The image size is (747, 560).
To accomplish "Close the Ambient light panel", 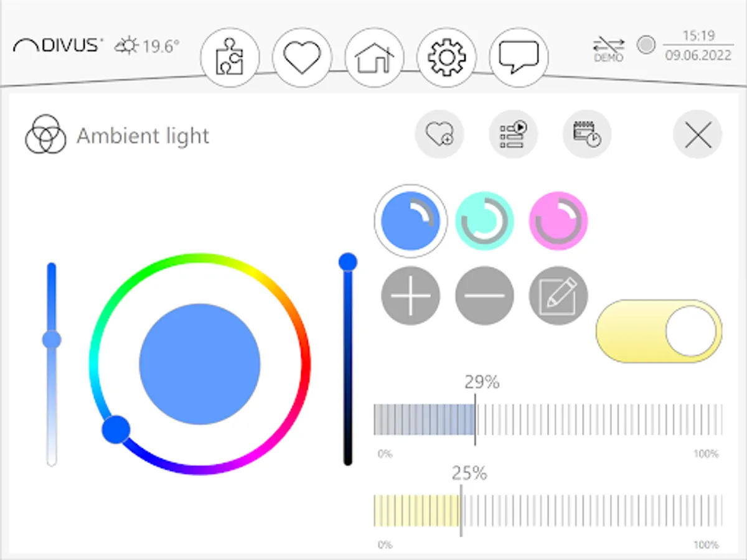I will pyautogui.click(x=697, y=134).
